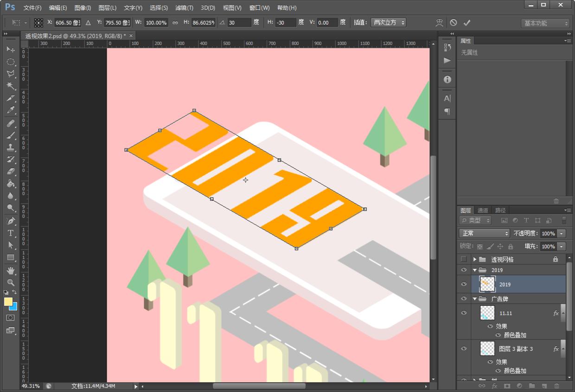Commit the transform with the checkmark

point(467,22)
